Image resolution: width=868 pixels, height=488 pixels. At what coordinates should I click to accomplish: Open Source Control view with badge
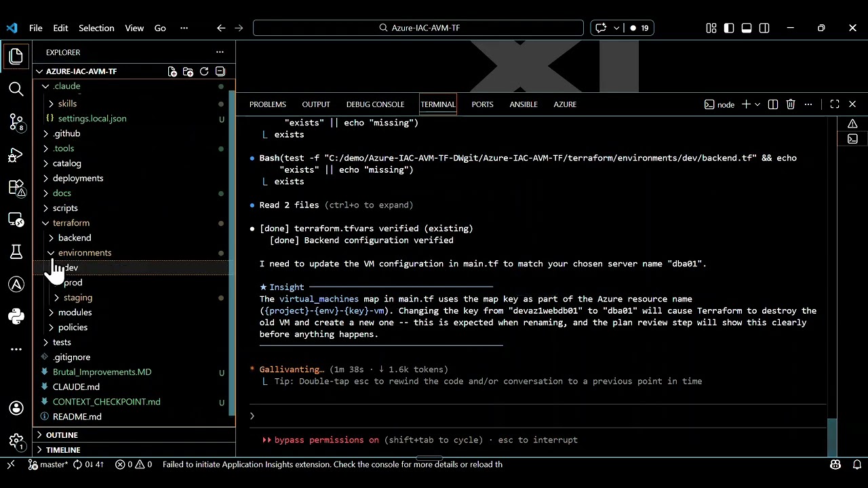[x=16, y=122]
